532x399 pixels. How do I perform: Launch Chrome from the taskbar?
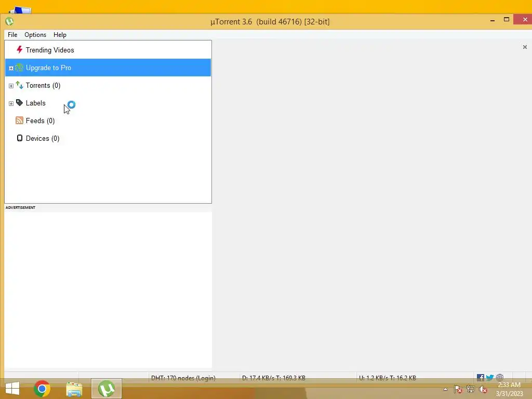[x=42, y=389]
